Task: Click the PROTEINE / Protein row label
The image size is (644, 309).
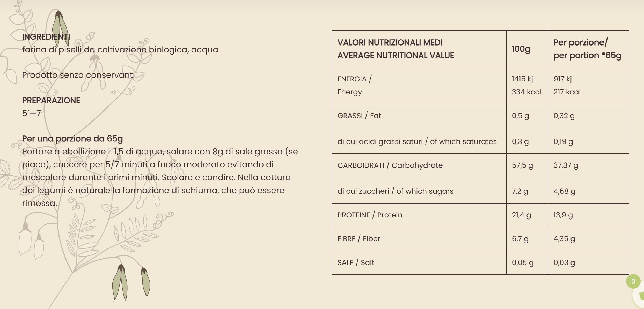Action: coord(370,215)
